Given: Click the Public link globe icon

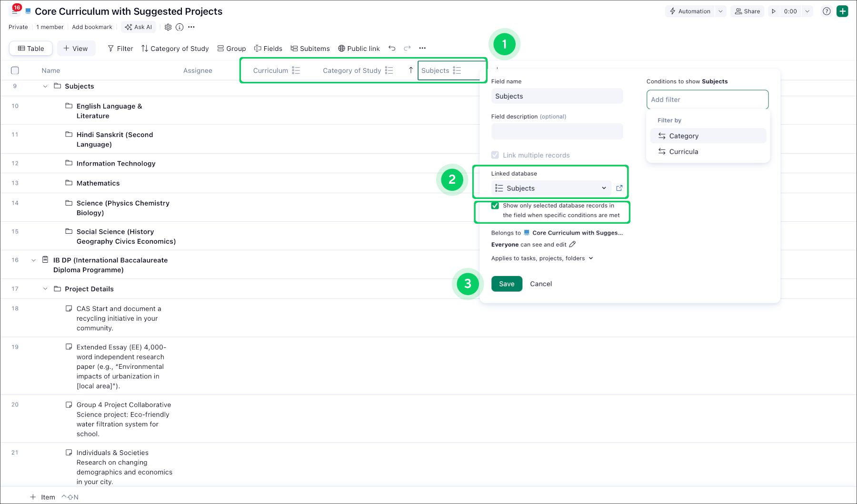Looking at the screenshot, I should (x=341, y=48).
